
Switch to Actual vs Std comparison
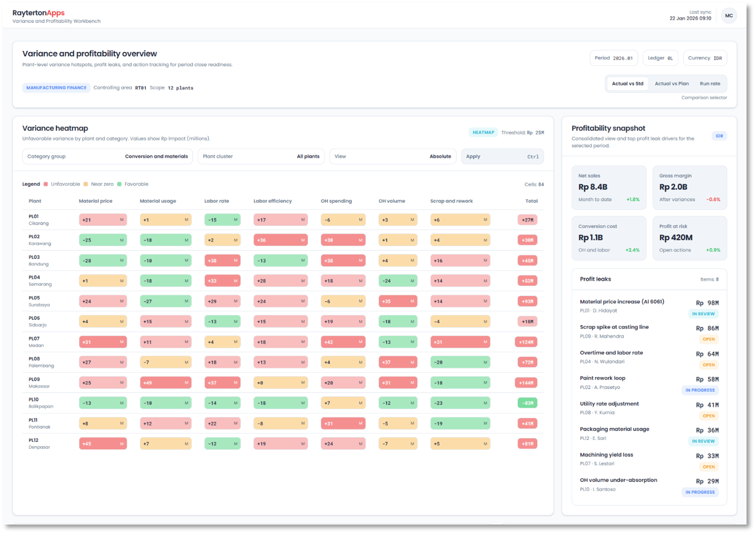pyautogui.click(x=627, y=84)
